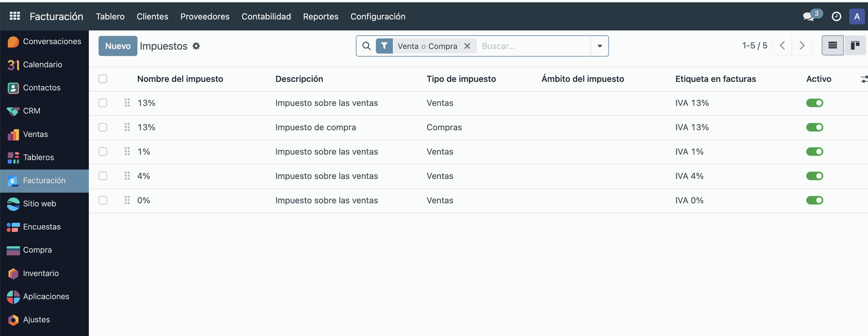This screenshot has width=868, height=336.
Task: Click the filter funnel icon
Action: coord(384,46)
